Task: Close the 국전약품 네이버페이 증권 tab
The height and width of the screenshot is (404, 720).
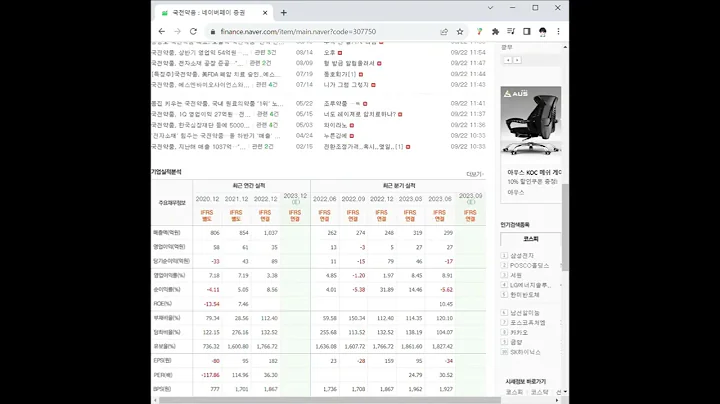Action: click(265, 13)
